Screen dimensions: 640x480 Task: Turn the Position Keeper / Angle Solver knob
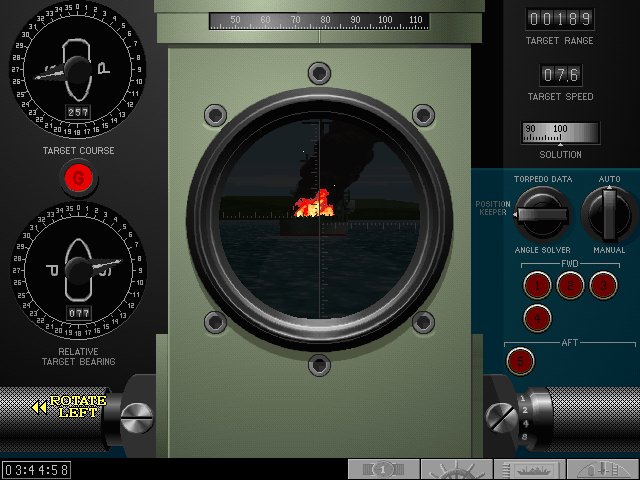542,214
